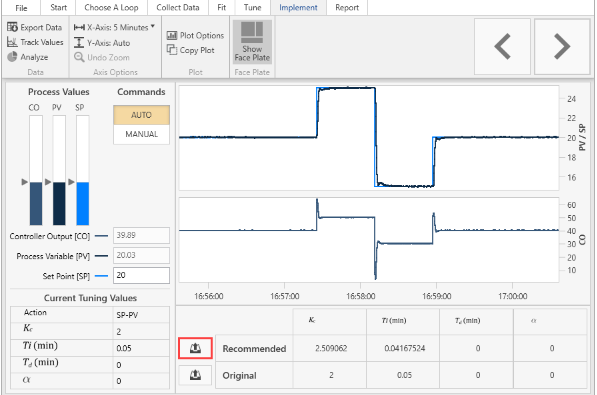The height and width of the screenshot is (395, 597).
Task: Click the Copy Plot icon
Action: click(172, 50)
